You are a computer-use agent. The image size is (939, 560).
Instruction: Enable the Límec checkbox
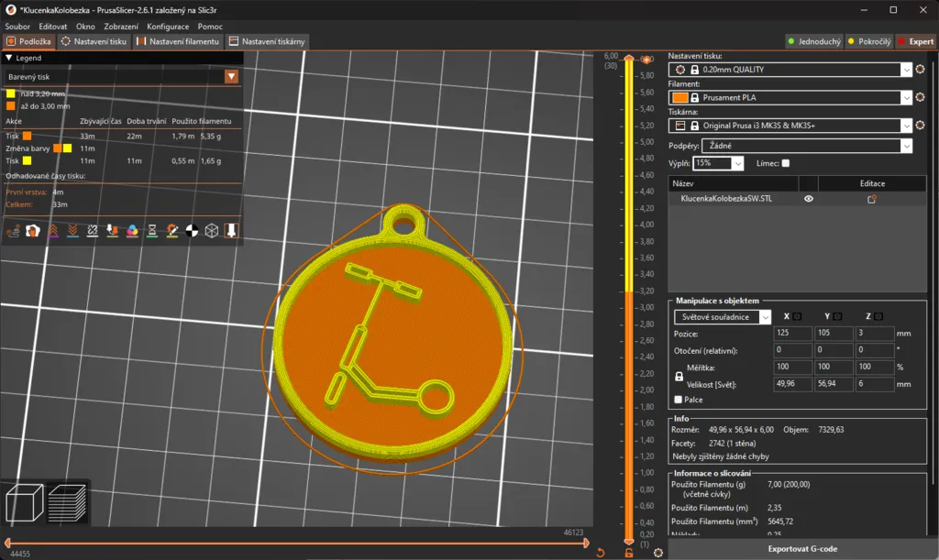pyautogui.click(x=785, y=163)
